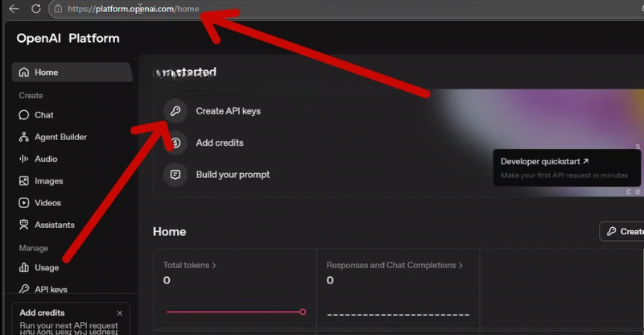The width and height of the screenshot is (644, 335).
Task: Click the Create key button beside Home heading
Action: pyautogui.click(x=621, y=231)
